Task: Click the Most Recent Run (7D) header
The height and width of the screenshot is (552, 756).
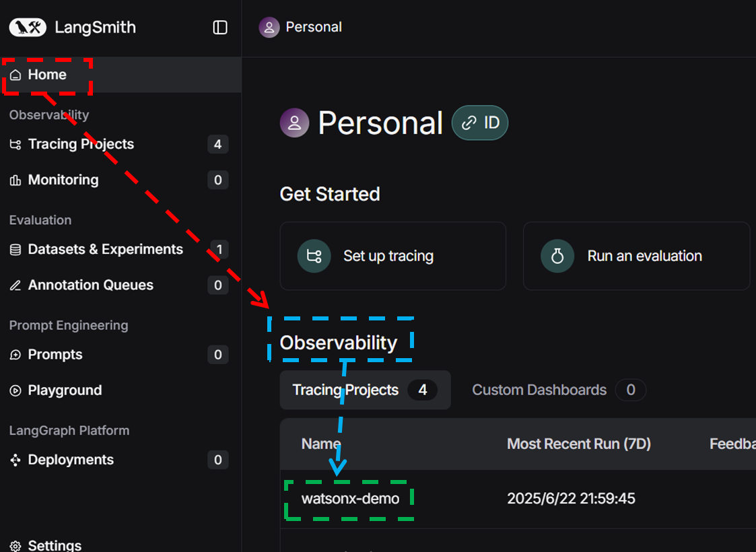Action: pos(578,444)
